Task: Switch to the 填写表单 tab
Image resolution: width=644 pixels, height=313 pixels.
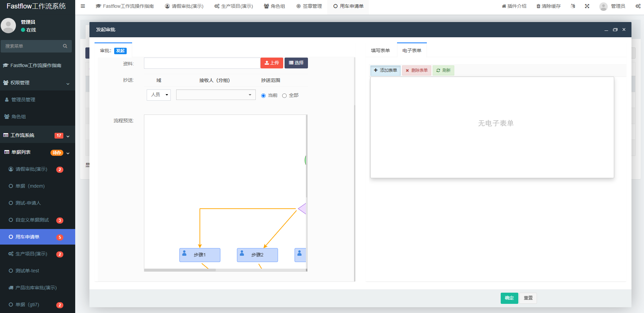Action: click(380, 50)
